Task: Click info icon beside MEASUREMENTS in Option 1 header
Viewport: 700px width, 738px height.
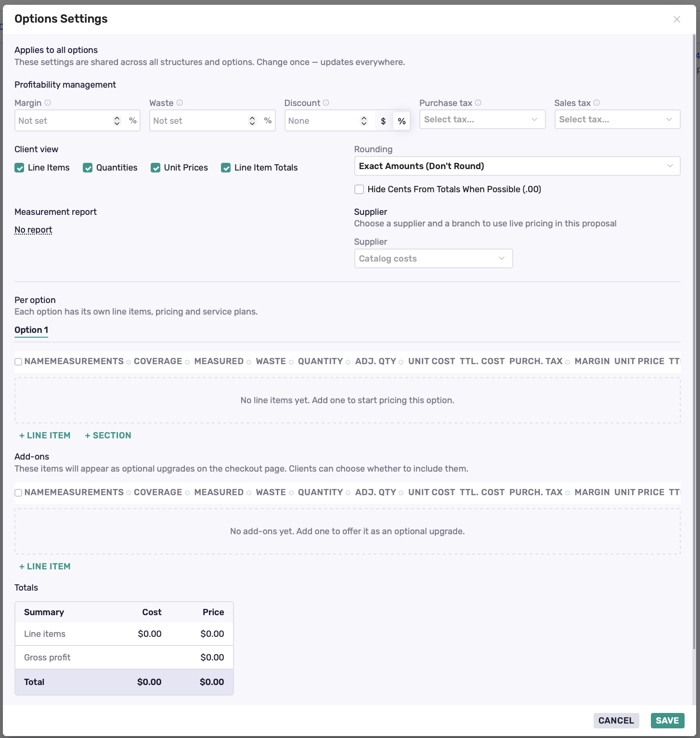Action: (129, 362)
